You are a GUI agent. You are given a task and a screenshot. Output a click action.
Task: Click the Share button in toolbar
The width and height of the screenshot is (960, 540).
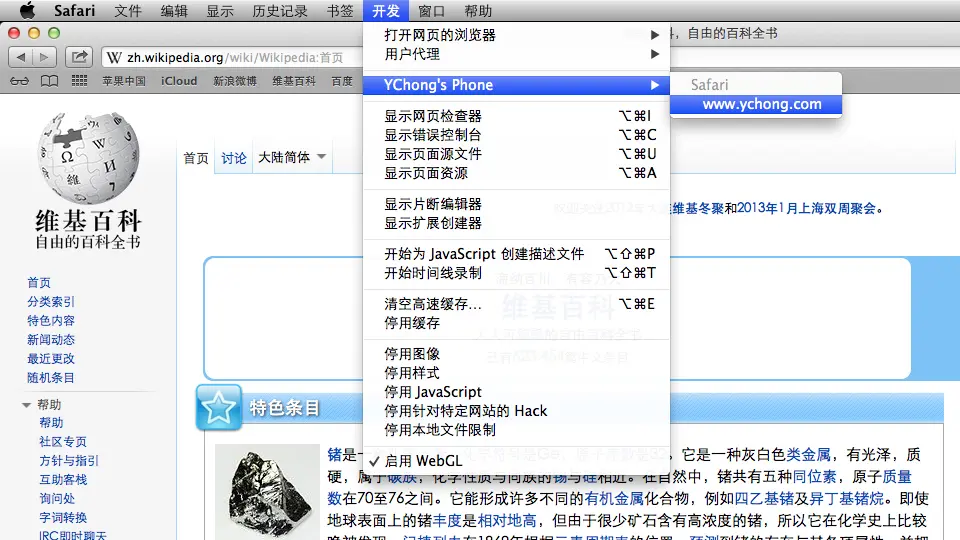click(x=79, y=57)
